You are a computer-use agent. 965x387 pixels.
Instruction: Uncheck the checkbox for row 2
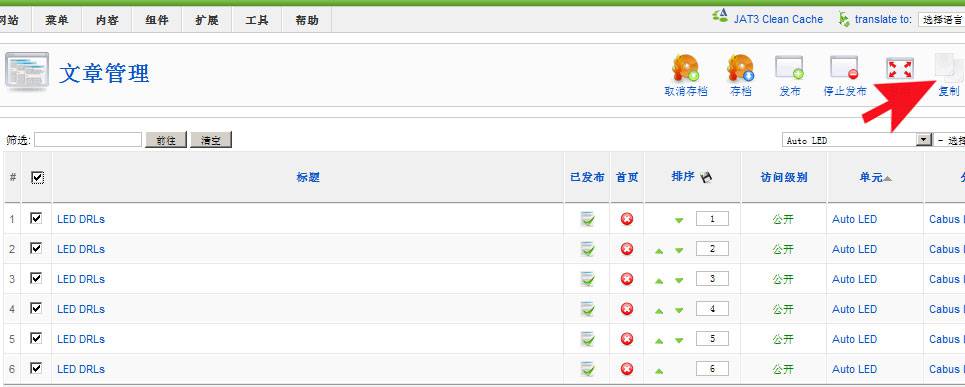pyautogui.click(x=36, y=248)
